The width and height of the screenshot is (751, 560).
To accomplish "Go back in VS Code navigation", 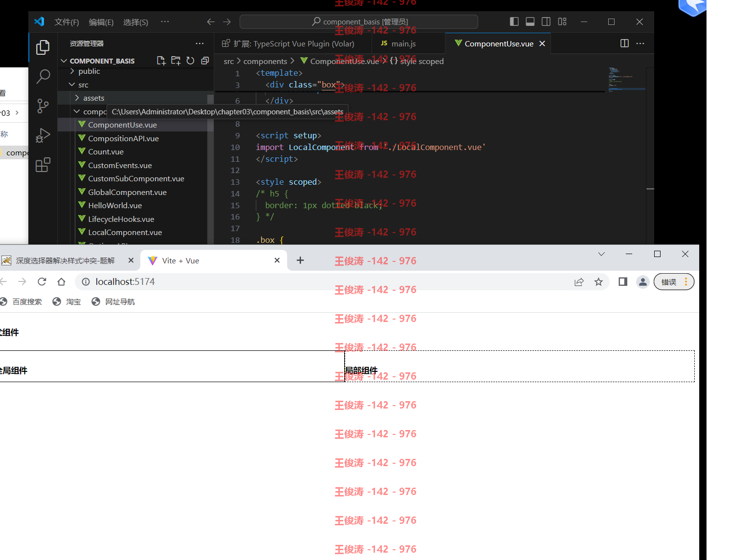I will pos(211,22).
